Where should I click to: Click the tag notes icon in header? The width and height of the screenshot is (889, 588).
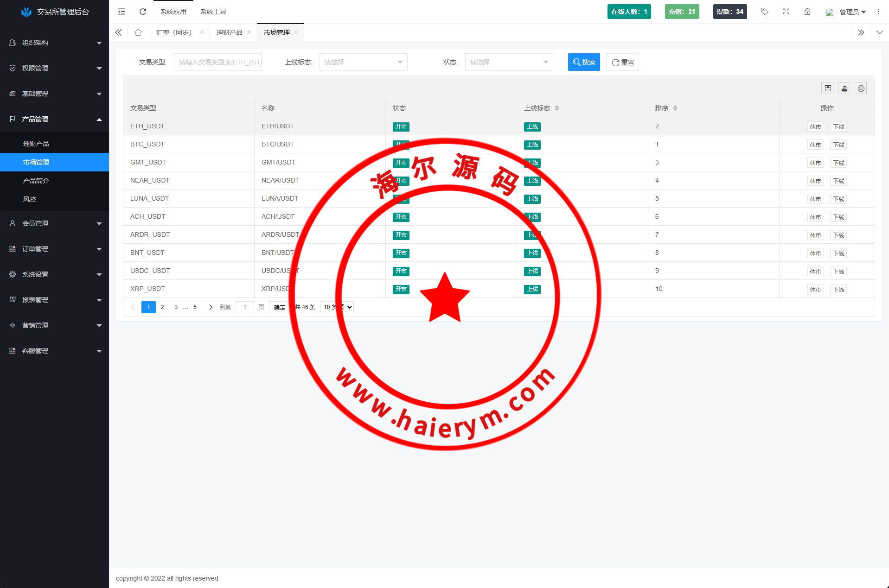click(765, 12)
